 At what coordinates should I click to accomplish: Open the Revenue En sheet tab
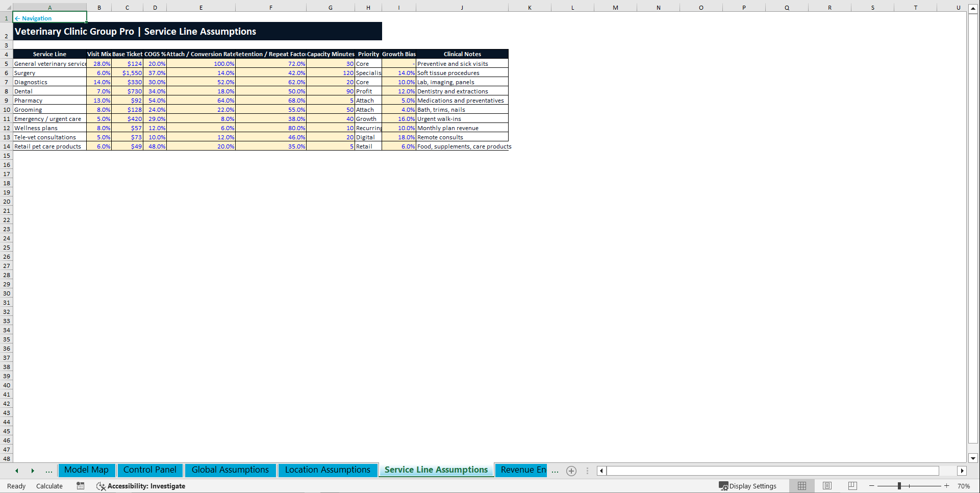coord(522,470)
